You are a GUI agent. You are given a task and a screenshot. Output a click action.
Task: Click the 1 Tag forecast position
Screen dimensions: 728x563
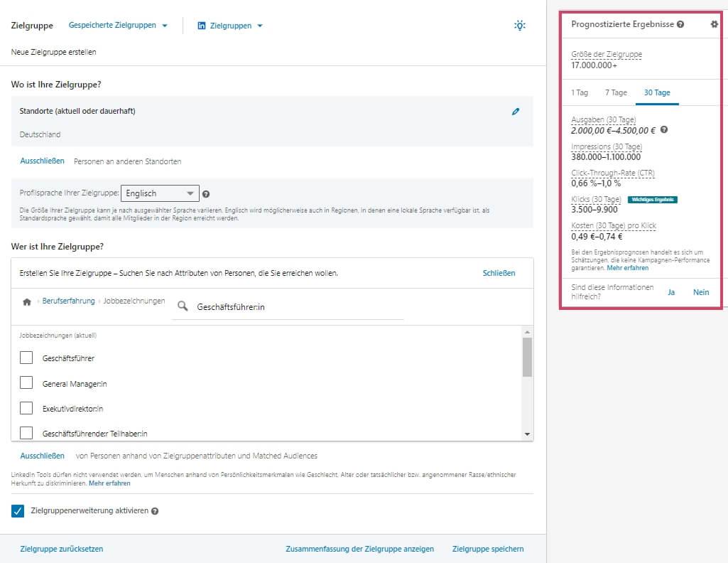point(579,92)
